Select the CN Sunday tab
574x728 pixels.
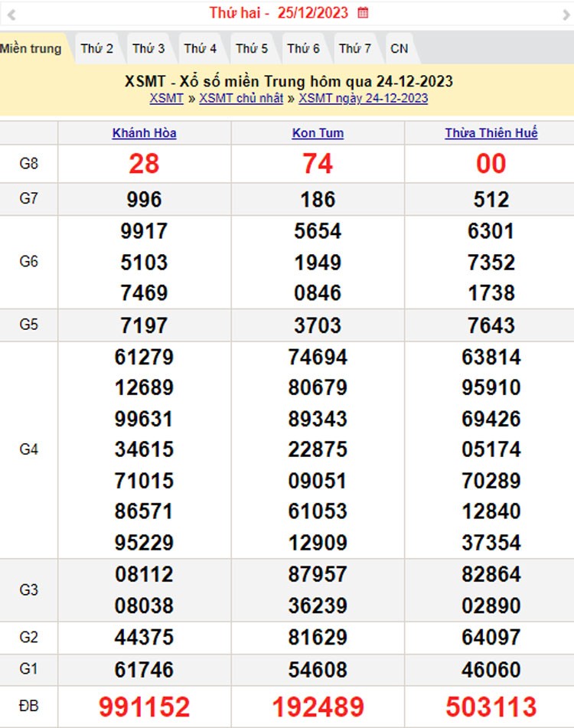[x=399, y=49]
